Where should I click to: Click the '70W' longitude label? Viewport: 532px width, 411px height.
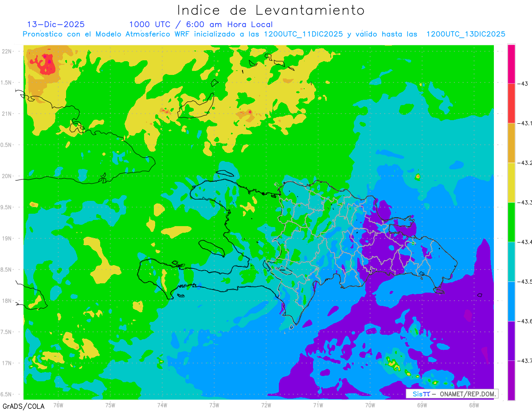click(x=370, y=405)
